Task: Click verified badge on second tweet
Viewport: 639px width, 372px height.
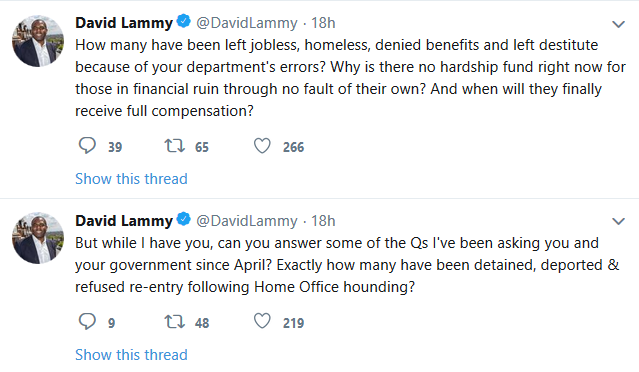Action: pyautogui.click(x=184, y=220)
